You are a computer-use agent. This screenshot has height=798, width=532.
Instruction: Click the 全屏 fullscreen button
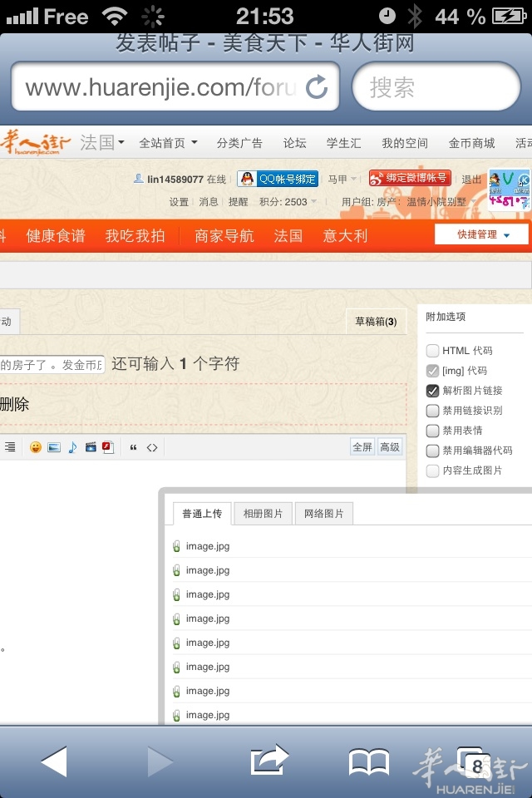coord(362,447)
